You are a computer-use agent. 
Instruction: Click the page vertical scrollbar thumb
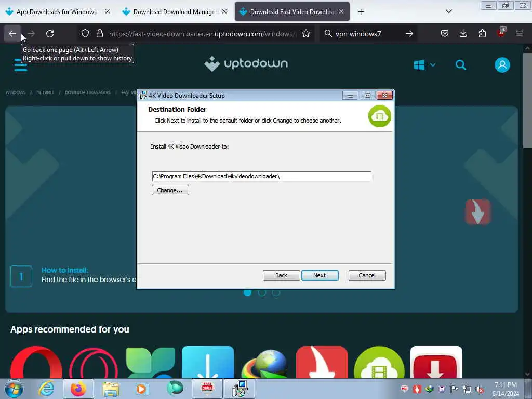(527, 100)
